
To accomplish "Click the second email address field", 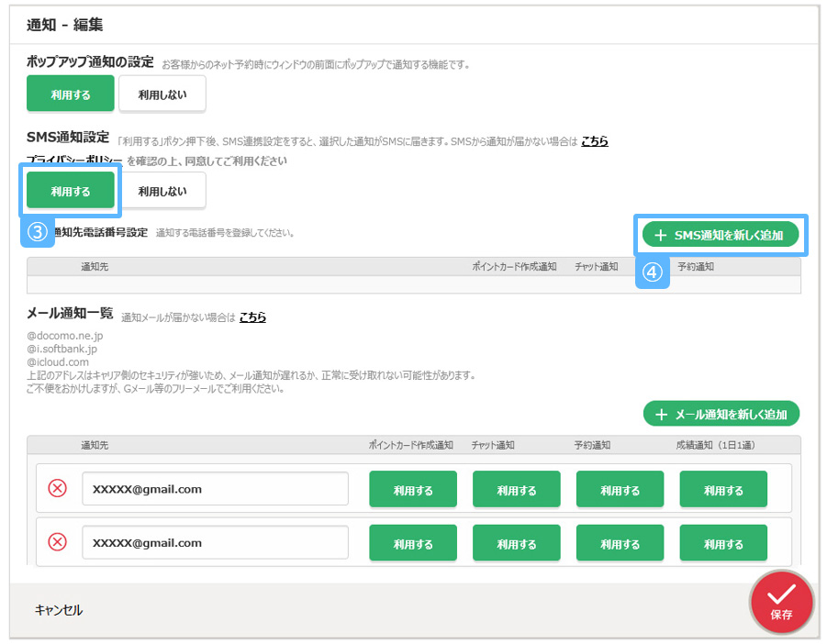I will point(215,542).
